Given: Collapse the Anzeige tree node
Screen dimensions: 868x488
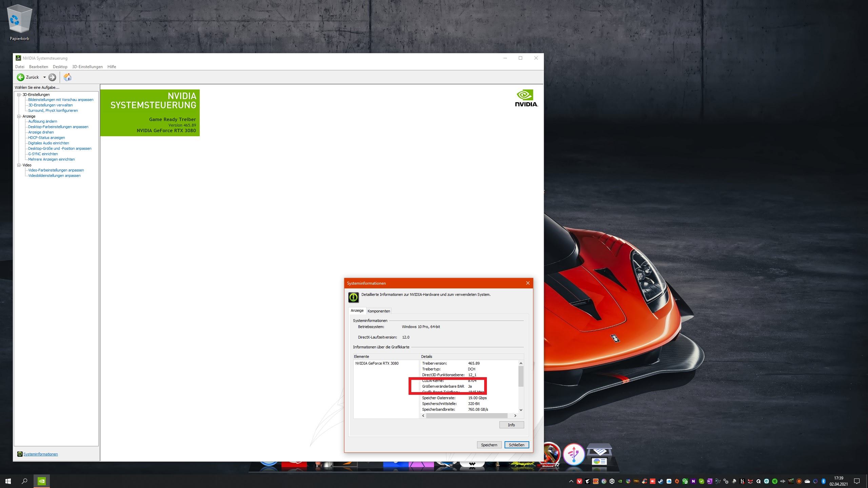Looking at the screenshot, I should pos(19,116).
